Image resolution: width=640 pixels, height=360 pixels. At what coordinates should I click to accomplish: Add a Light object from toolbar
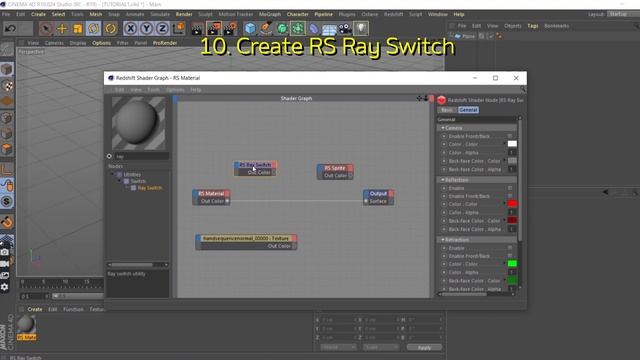[x=361, y=29]
